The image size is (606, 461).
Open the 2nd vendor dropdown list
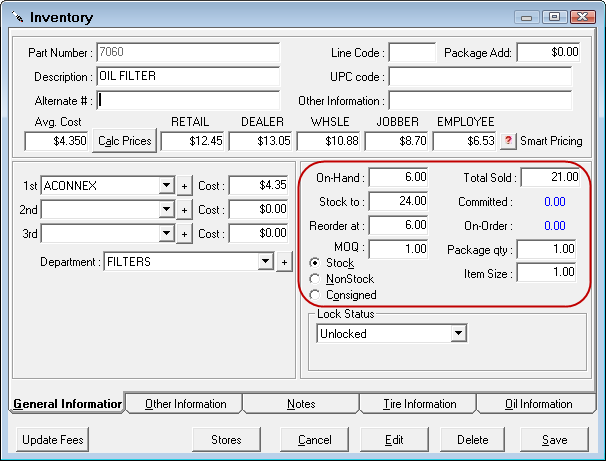166,209
